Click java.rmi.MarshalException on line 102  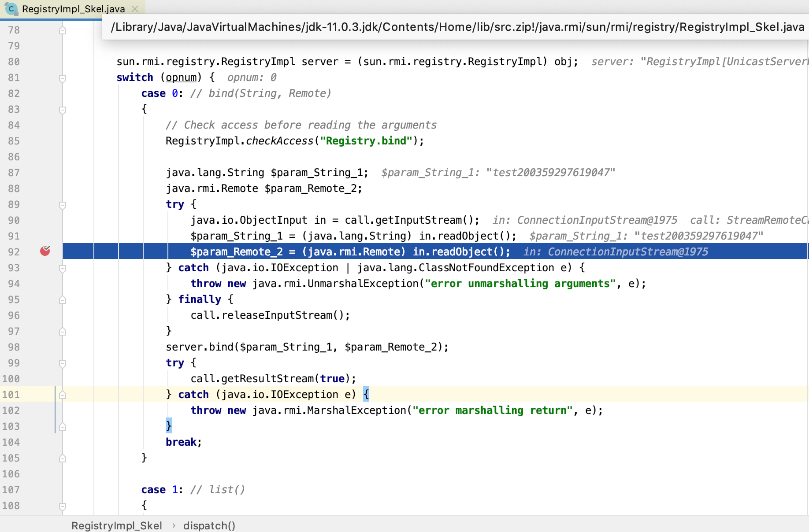point(329,410)
